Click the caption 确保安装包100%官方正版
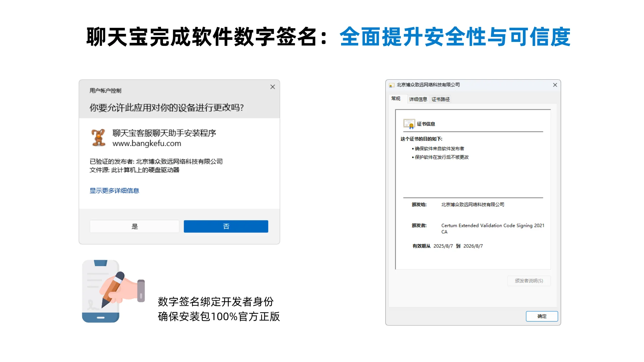 point(219,316)
